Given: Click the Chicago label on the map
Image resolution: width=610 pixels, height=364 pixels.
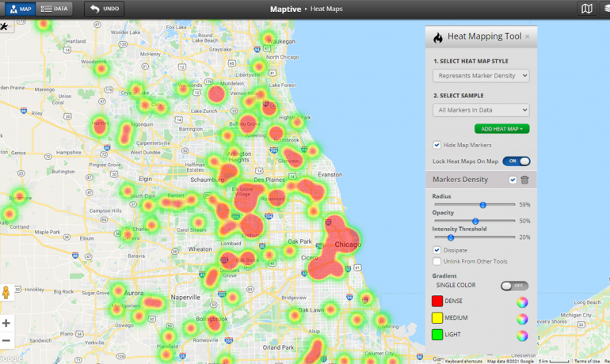Looking at the screenshot, I should [348, 245].
